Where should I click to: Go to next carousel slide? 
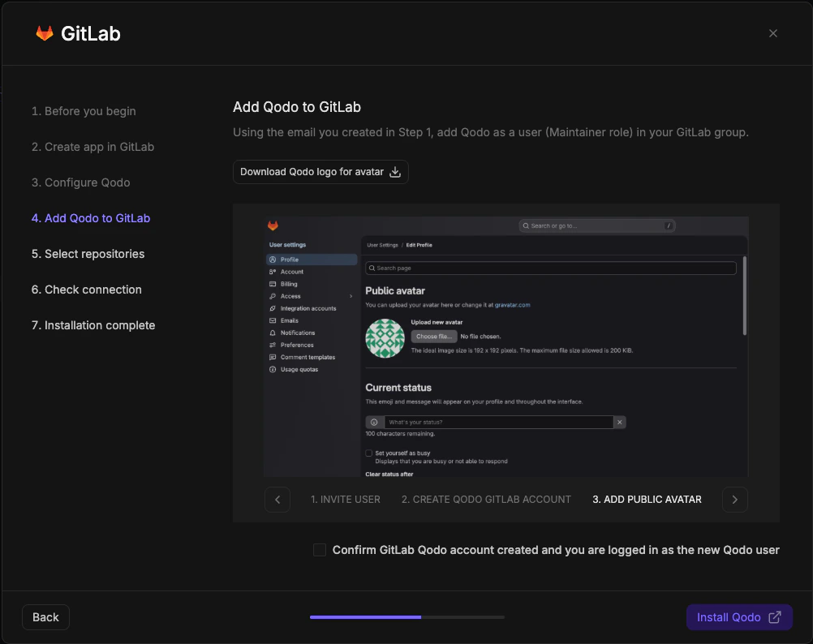(735, 500)
